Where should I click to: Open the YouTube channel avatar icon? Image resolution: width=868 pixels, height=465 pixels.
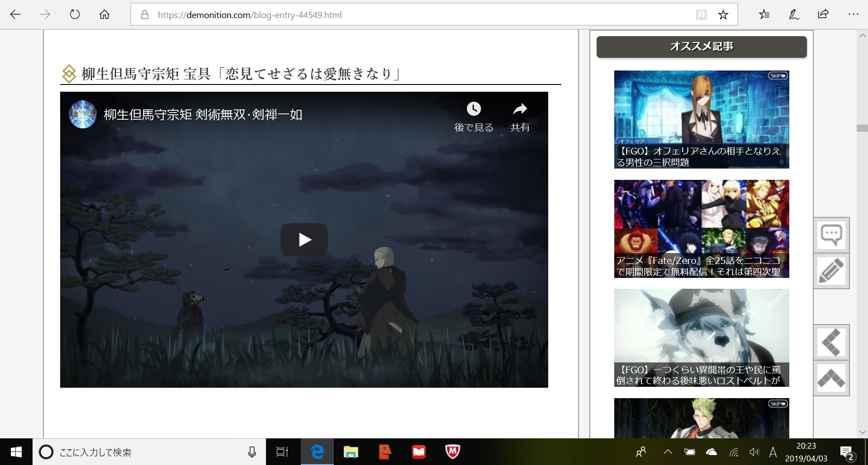tap(82, 114)
